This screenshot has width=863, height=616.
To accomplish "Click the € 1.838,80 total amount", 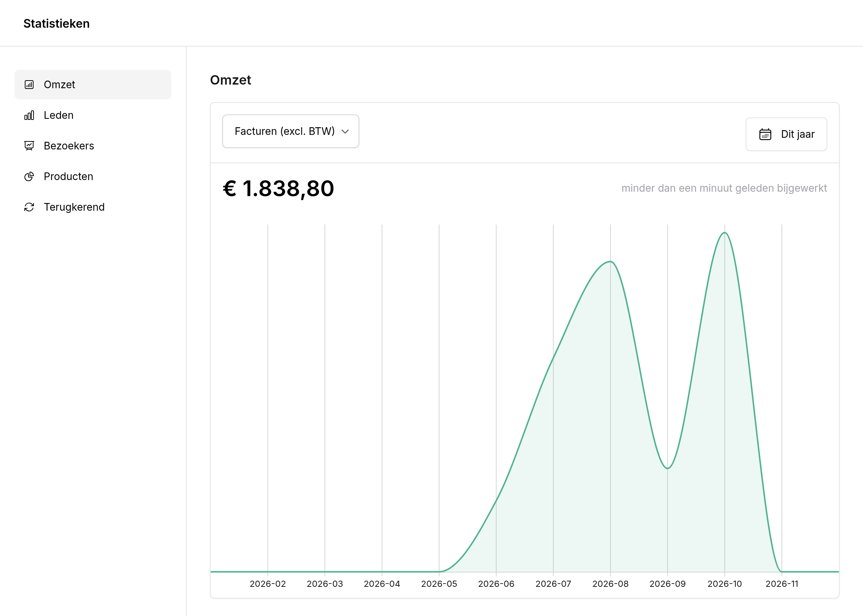I will (x=278, y=188).
